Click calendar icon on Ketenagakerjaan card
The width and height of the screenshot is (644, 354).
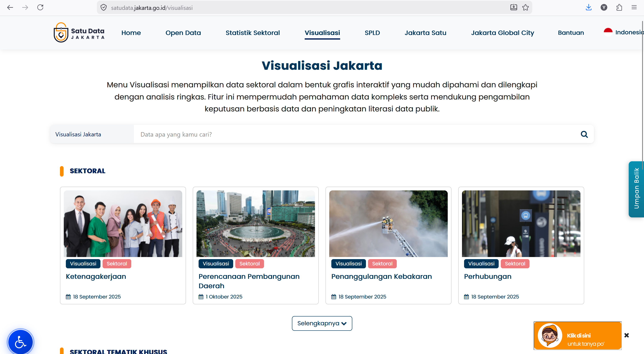coord(68,297)
